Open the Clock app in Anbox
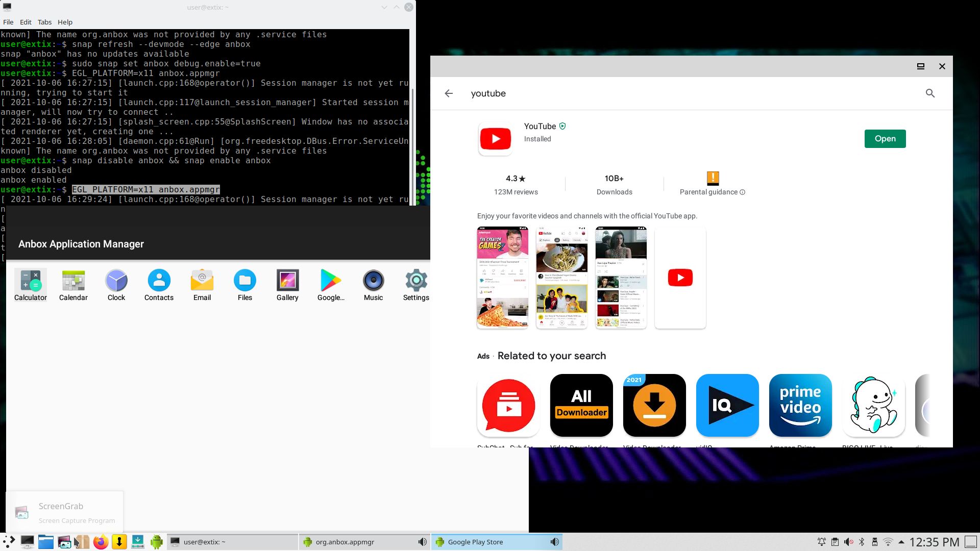Image resolution: width=980 pixels, height=551 pixels. pyautogui.click(x=116, y=285)
